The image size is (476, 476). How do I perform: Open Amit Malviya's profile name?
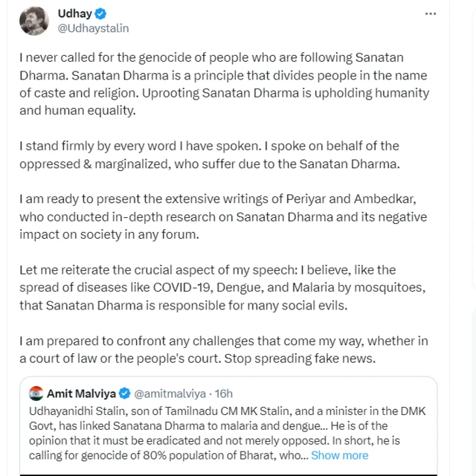81,393
